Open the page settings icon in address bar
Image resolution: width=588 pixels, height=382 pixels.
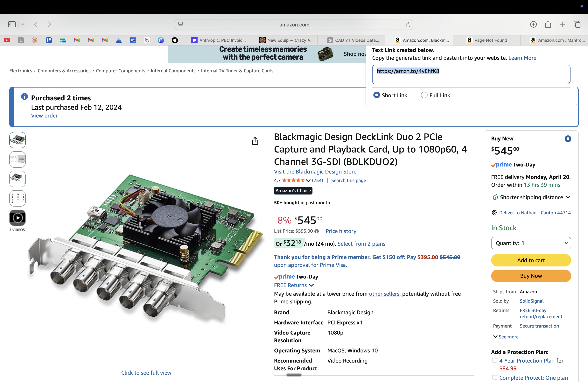[x=181, y=25]
